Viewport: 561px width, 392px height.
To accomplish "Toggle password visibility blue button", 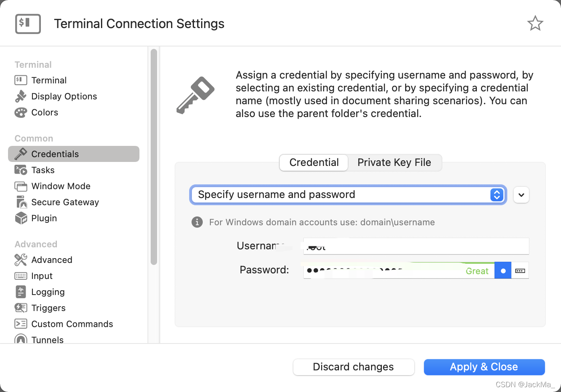I will tap(503, 271).
